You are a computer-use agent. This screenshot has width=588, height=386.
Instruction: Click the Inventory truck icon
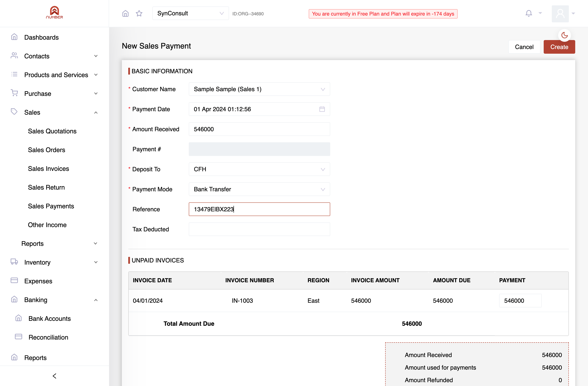(14, 262)
